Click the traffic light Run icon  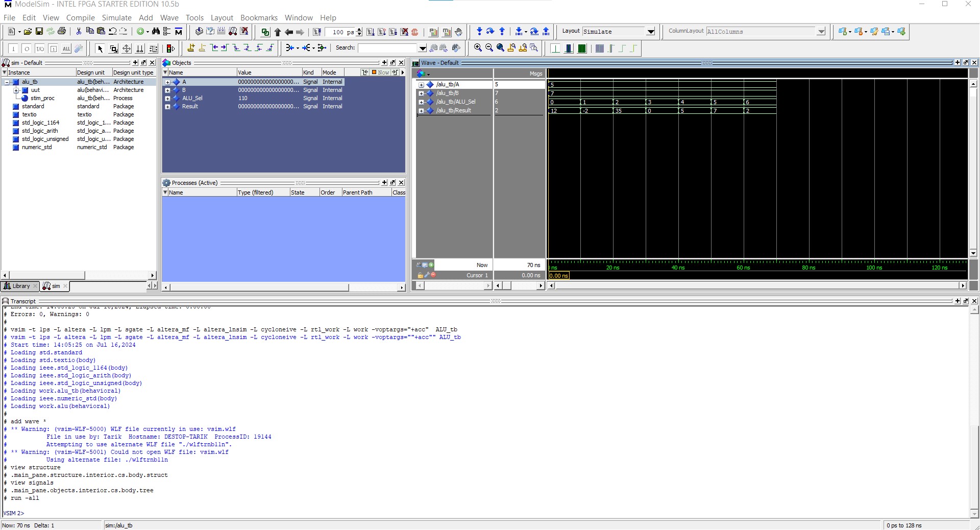click(170, 49)
